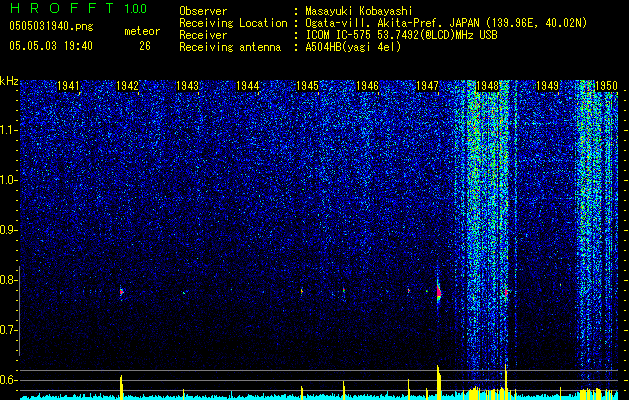629x400 pixels.
Task: Click the ICOM IC-575 receiver text
Action: point(401,35)
